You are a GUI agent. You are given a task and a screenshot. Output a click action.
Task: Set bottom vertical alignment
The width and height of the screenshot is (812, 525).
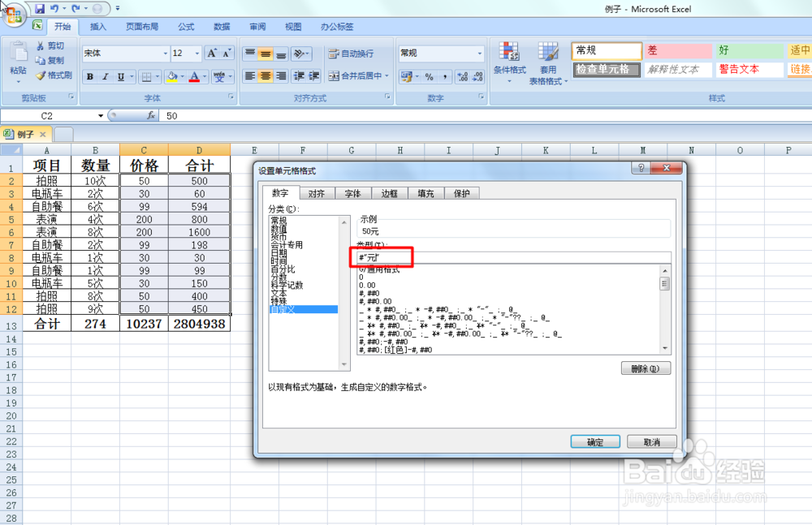[281, 53]
